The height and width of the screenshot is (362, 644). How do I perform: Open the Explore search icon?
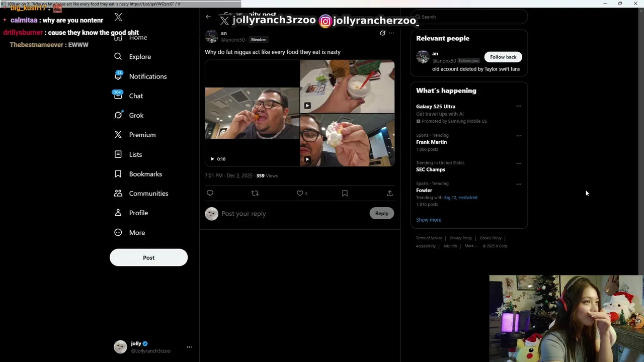pos(118,56)
